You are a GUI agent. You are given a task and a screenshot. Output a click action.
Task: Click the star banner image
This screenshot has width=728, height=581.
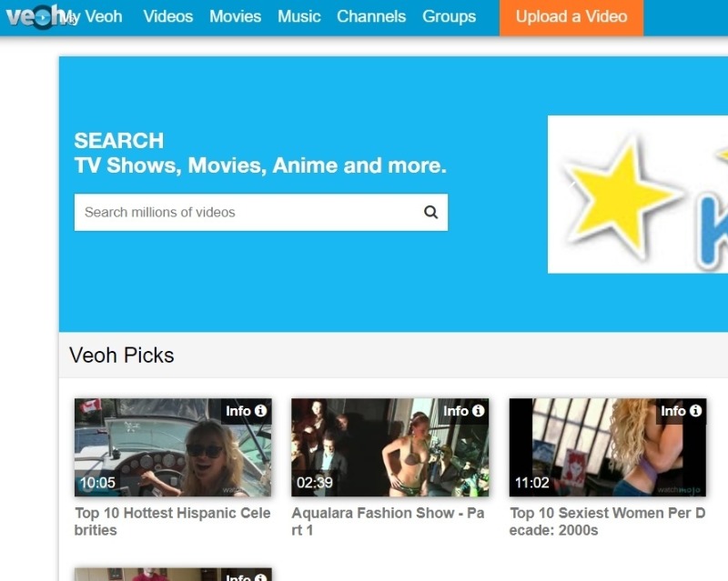click(638, 195)
